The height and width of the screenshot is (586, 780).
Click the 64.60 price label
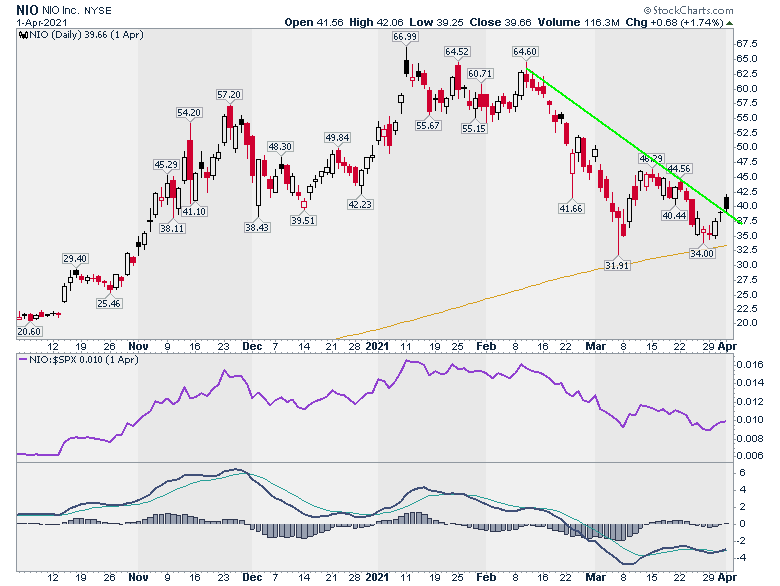(525, 52)
